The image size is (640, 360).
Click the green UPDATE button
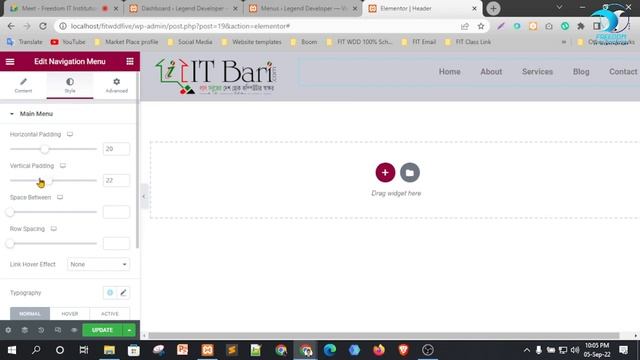click(102, 330)
